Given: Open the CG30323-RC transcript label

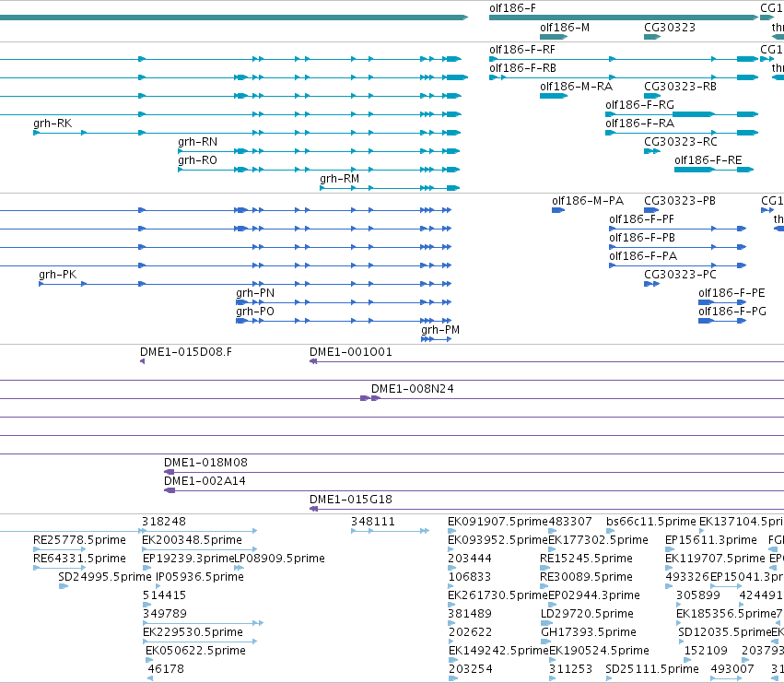Looking at the screenshot, I should point(681,142).
